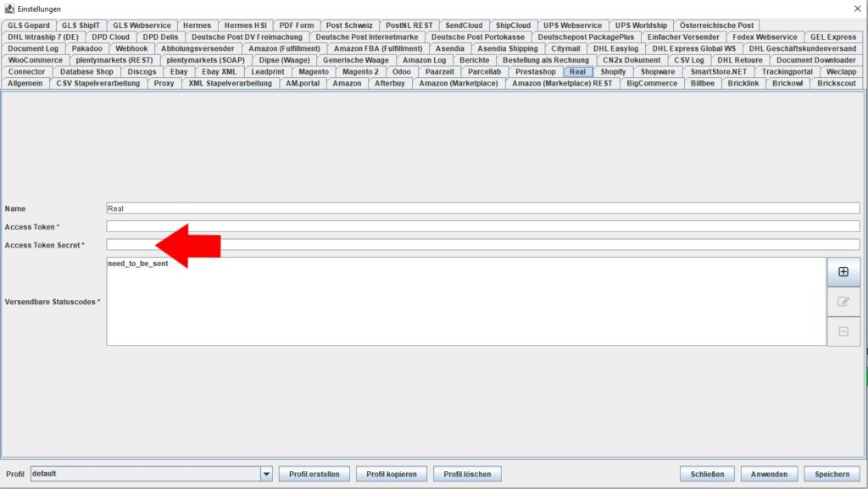Viewport: 868px width, 489px height.
Task: Edit the selected status code with pencil icon
Action: coord(843,302)
